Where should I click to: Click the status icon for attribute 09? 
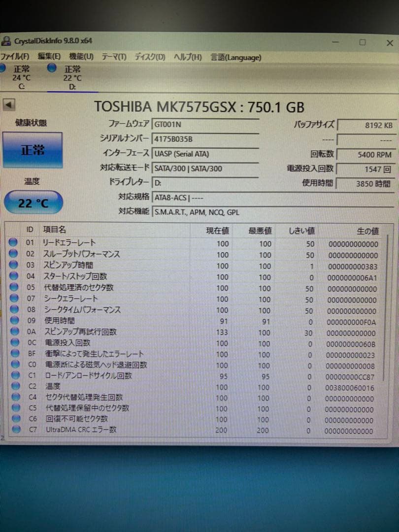pyautogui.click(x=15, y=320)
